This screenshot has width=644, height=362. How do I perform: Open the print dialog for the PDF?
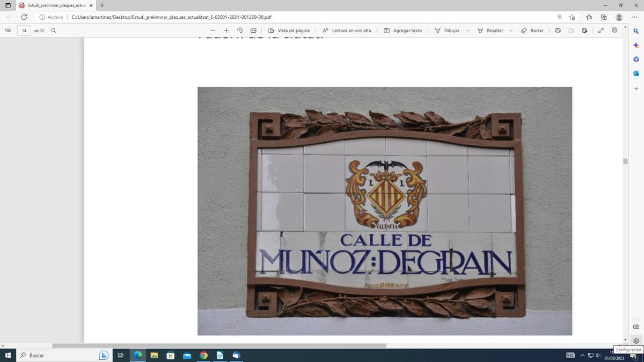[x=557, y=31]
